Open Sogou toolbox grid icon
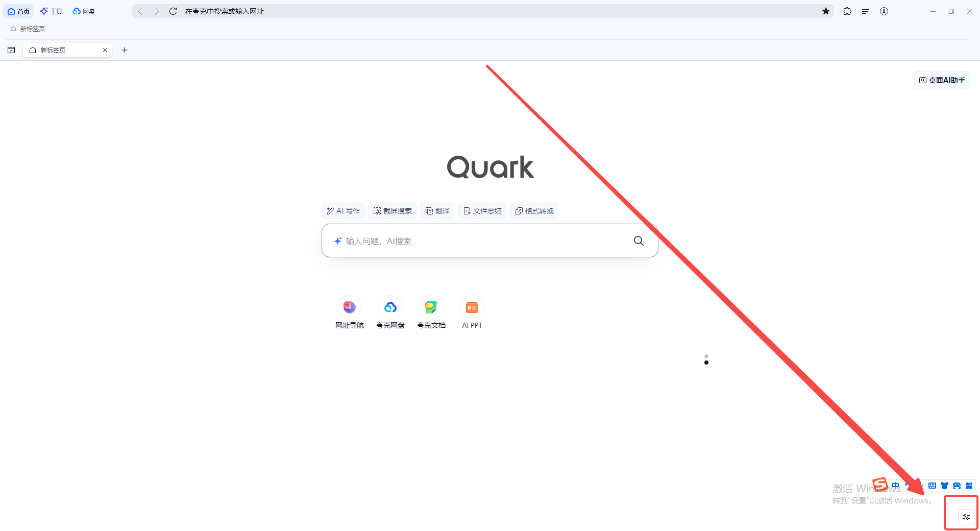The height and width of the screenshot is (531, 980). (969, 486)
